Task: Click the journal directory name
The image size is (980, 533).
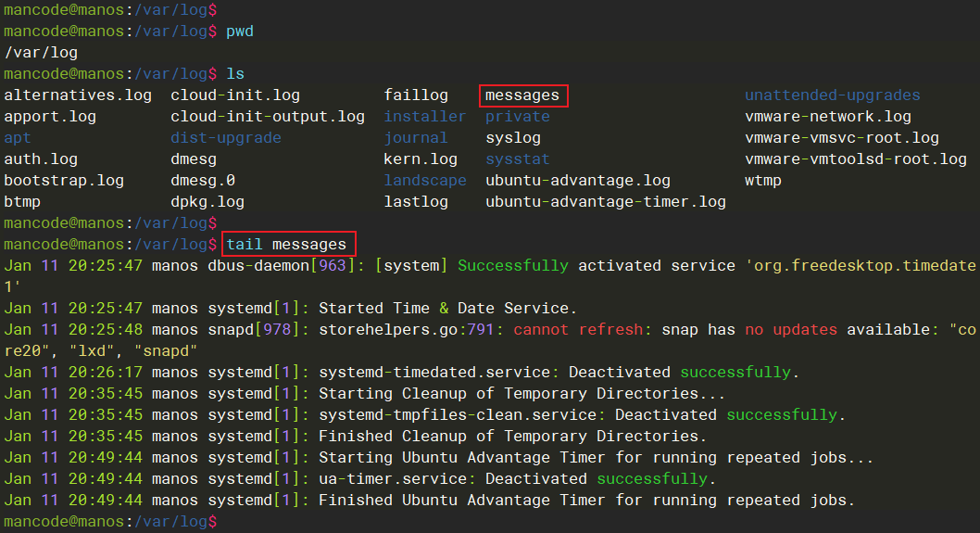Action: [416, 138]
